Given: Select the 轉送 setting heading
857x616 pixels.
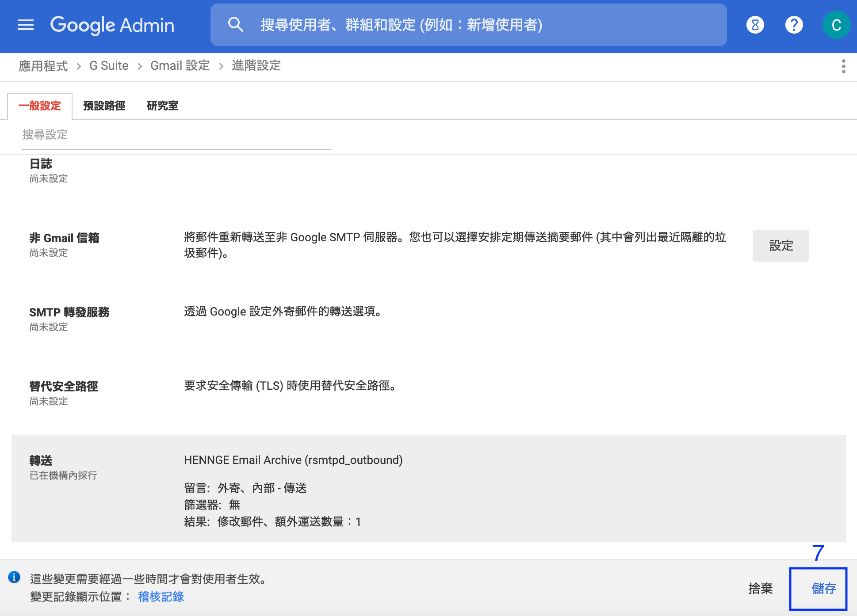Looking at the screenshot, I should (41, 461).
